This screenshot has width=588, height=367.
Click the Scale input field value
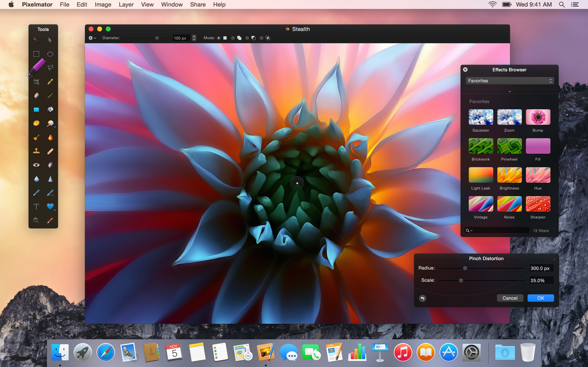pos(537,280)
